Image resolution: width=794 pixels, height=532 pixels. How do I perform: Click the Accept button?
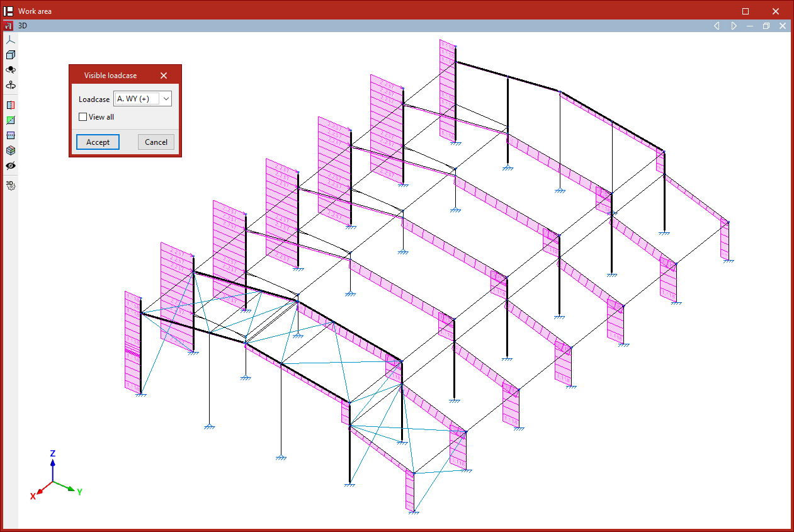pos(98,142)
